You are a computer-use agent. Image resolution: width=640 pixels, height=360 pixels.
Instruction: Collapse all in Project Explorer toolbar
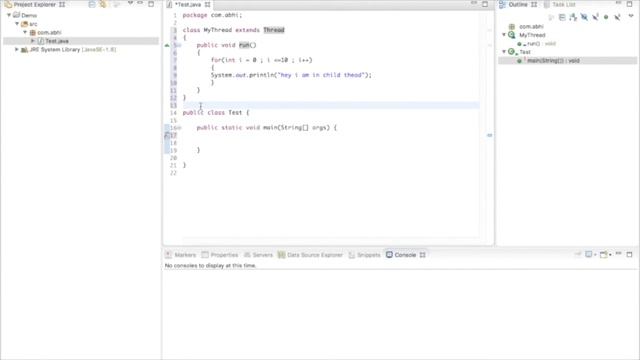tap(92, 4)
